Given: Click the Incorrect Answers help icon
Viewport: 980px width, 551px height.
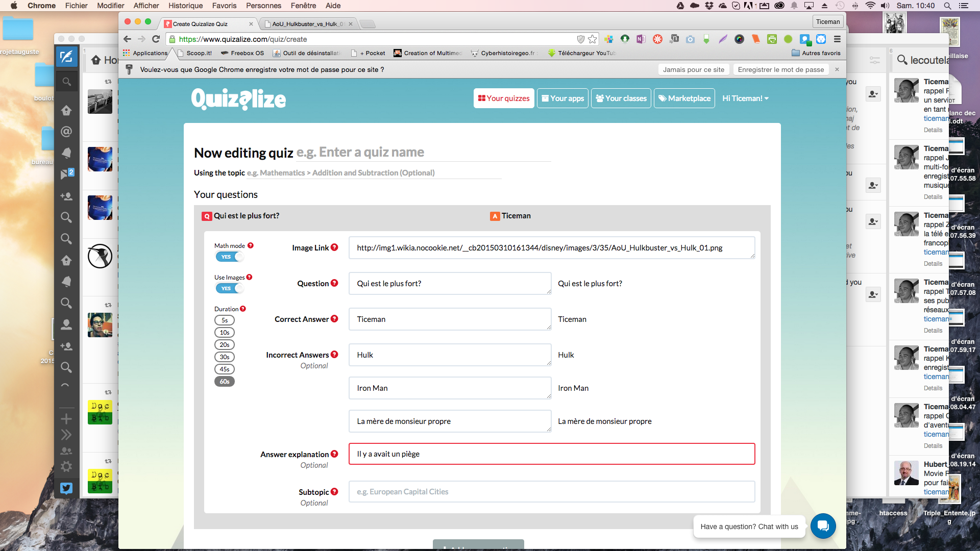Looking at the screenshot, I should coord(334,355).
